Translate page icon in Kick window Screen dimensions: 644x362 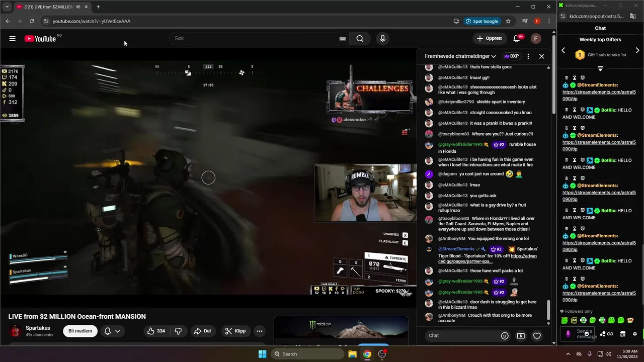pyautogui.click(x=633, y=16)
